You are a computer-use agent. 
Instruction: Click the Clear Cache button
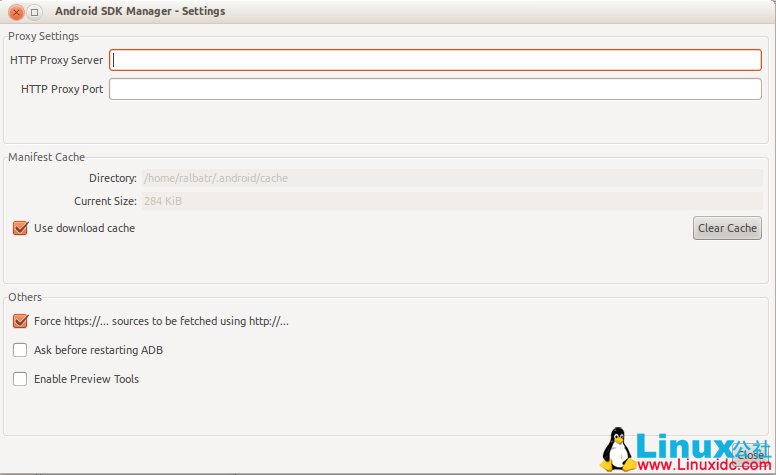tap(727, 228)
